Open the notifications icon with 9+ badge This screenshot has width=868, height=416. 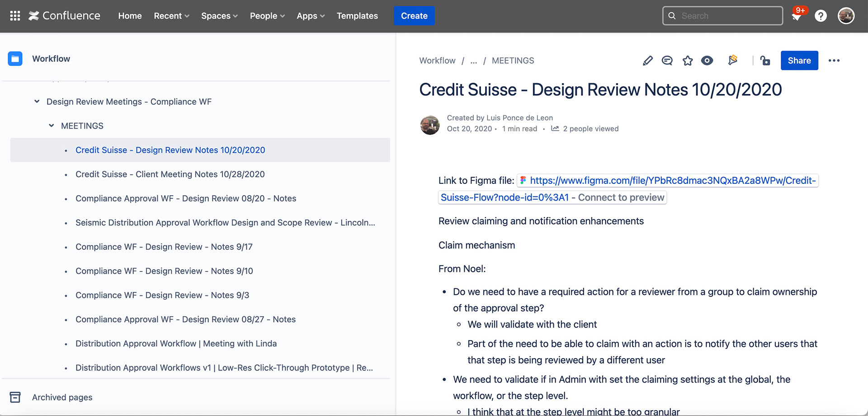797,15
